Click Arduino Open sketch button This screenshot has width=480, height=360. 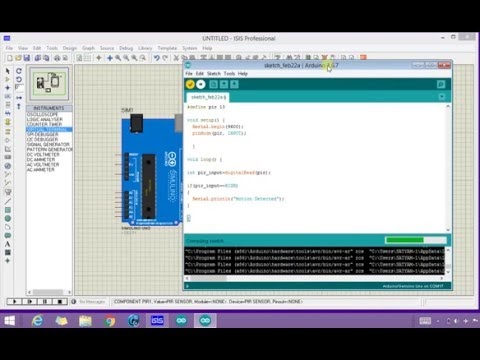224,84
